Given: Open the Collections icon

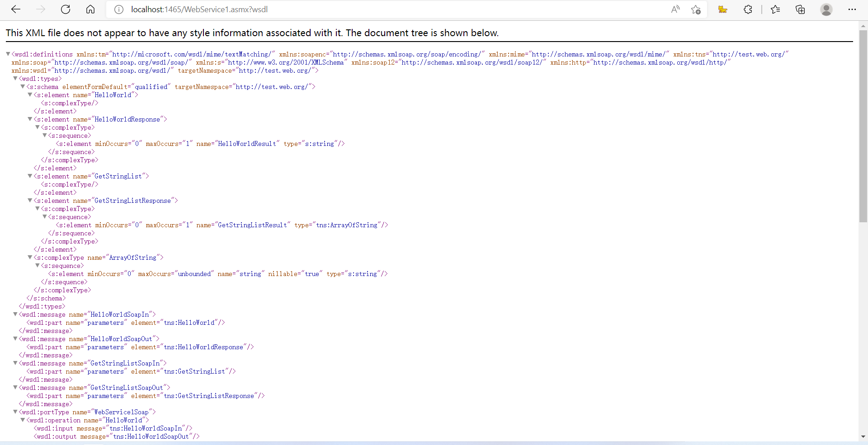Looking at the screenshot, I should pos(800,9).
